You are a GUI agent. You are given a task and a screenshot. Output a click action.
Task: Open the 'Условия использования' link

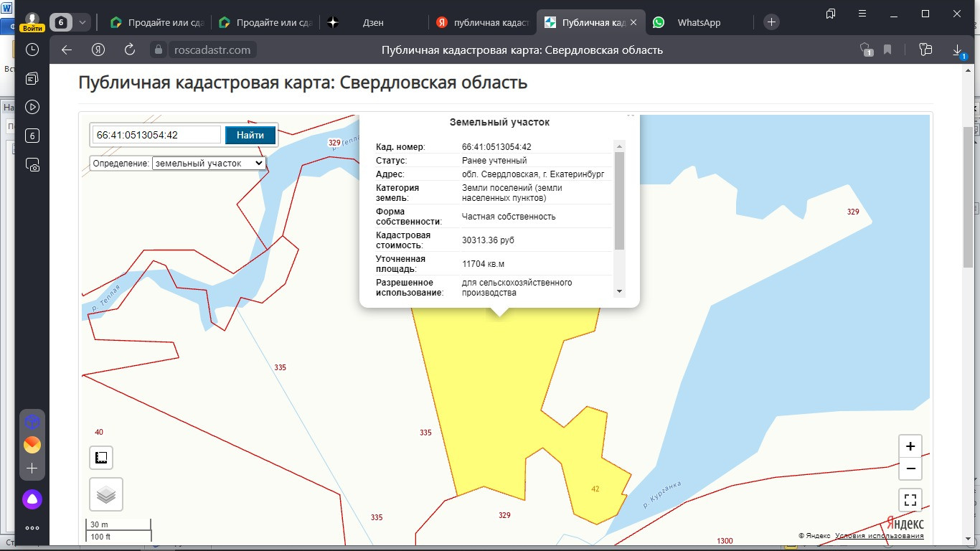tap(879, 536)
